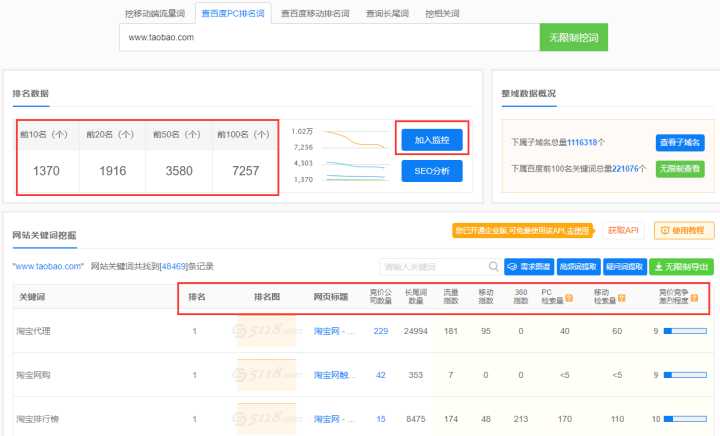This screenshot has height=436, width=720.
Task: Open the "www.taobao.com" link above the table
Action: (48, 266)
